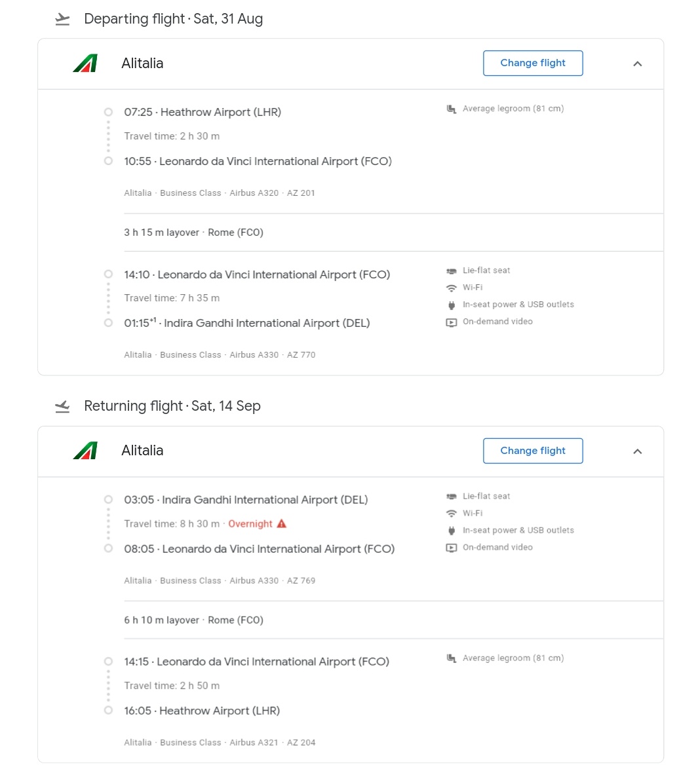
Task: Click the returning flight landing icon
Action: click(62, 407)
